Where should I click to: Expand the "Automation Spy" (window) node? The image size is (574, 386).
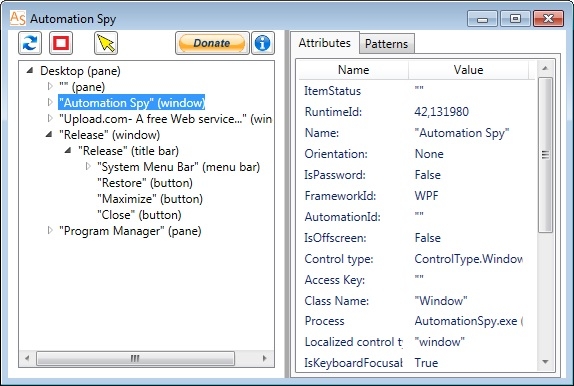tap(50, 102)
